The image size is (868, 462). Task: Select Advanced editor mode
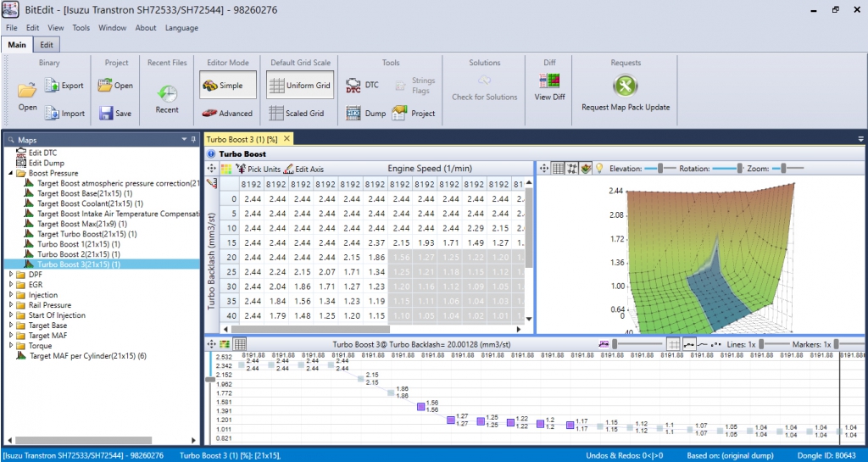click(227, 113)
